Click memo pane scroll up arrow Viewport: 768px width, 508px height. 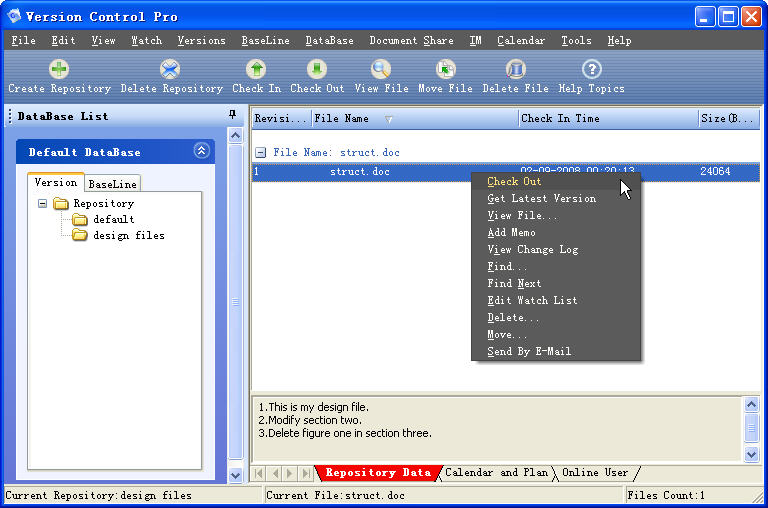point(751,404)
